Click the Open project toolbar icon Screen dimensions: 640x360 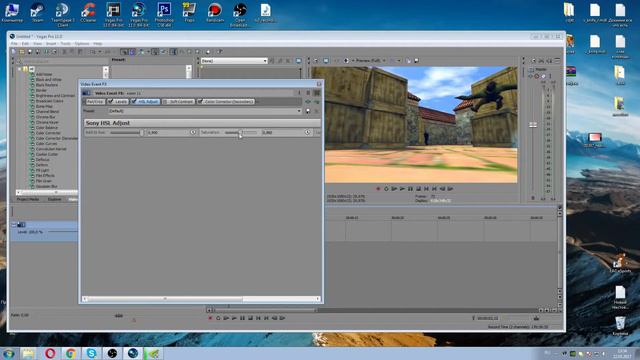tap(22, 52)
